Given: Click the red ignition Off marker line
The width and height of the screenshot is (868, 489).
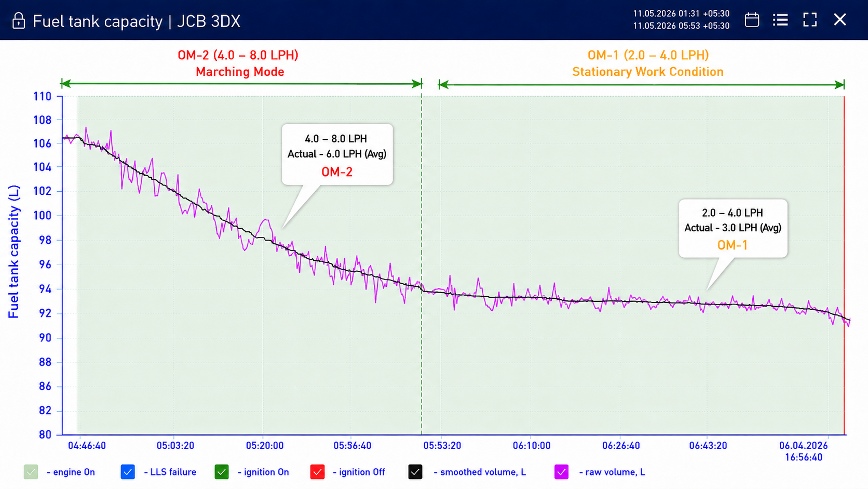Looking at the screenshot, I should click(844, 265).
